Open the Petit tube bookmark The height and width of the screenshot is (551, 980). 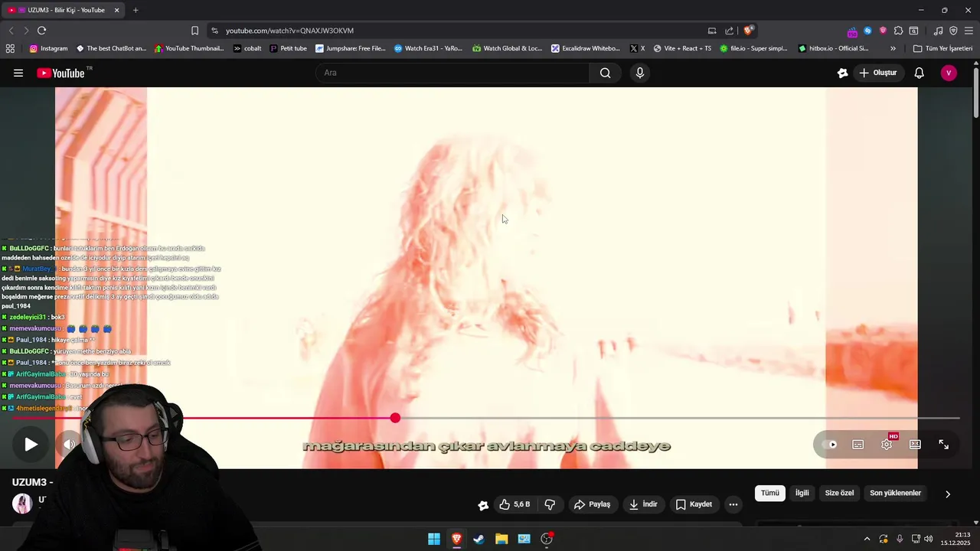288,48
